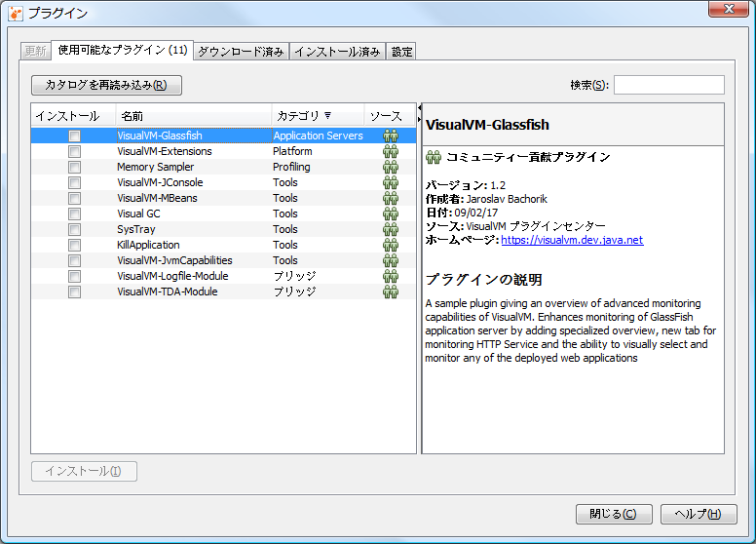Screen dimensions: 756x544
Task: Open インストール済み tab
Action: 337,51
